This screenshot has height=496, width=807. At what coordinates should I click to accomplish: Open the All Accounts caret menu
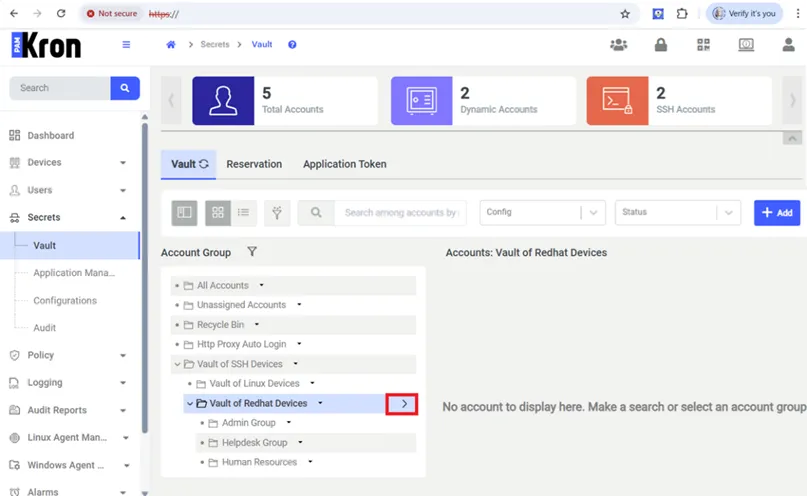[x=261, y=285]
